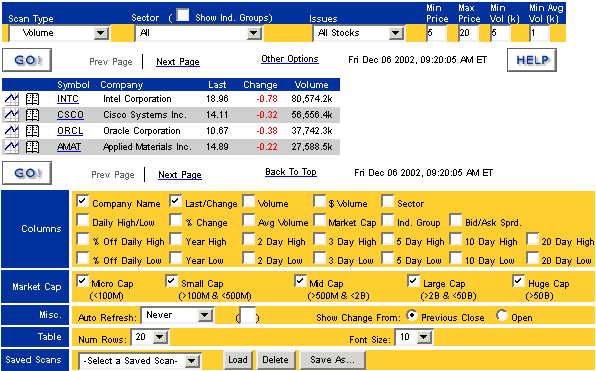The height and width of the screenshot is (371, 596).
Task: Open the news book icon for ORCL
Action: (32, 131)
